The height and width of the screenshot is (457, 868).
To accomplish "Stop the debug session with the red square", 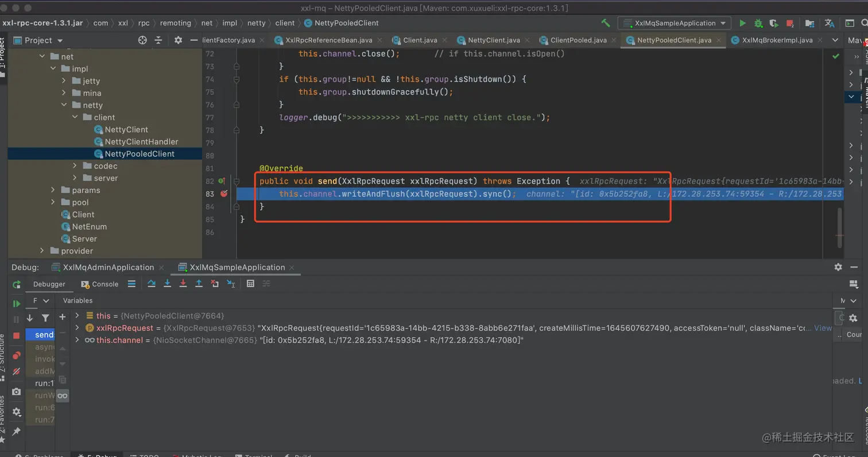I will pyautogui.click(x=17, y=335).
